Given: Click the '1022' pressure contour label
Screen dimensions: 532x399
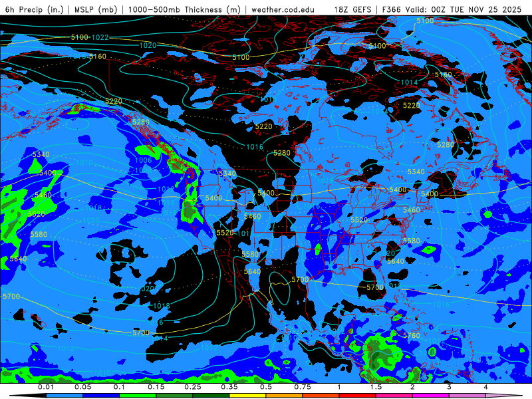Looking at the screenshot, I should click(x=100, y=37).
